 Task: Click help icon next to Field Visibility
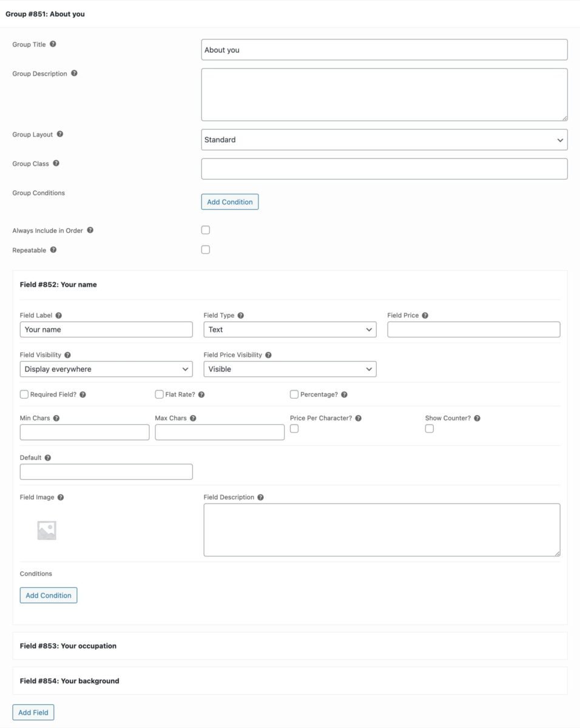tap(67, 355)
